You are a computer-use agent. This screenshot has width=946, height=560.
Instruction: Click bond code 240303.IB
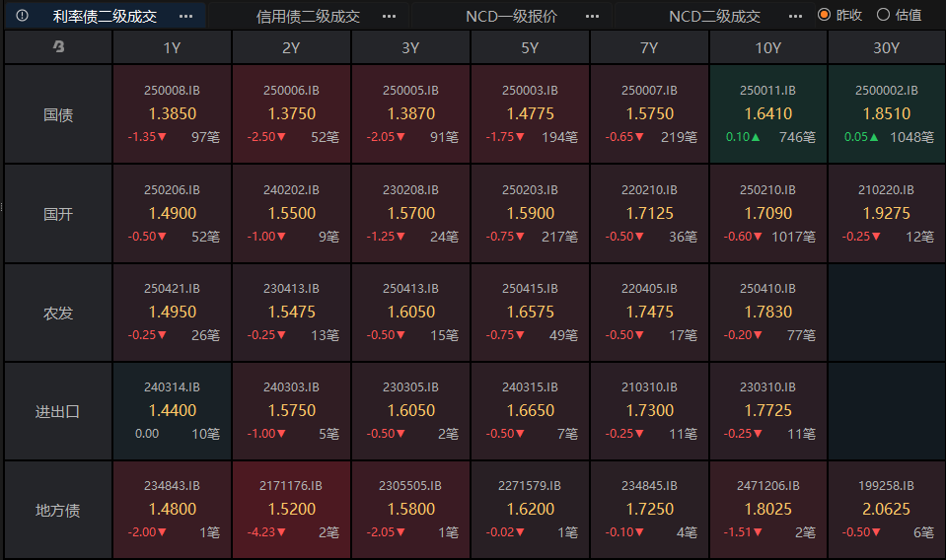point(291,387)
